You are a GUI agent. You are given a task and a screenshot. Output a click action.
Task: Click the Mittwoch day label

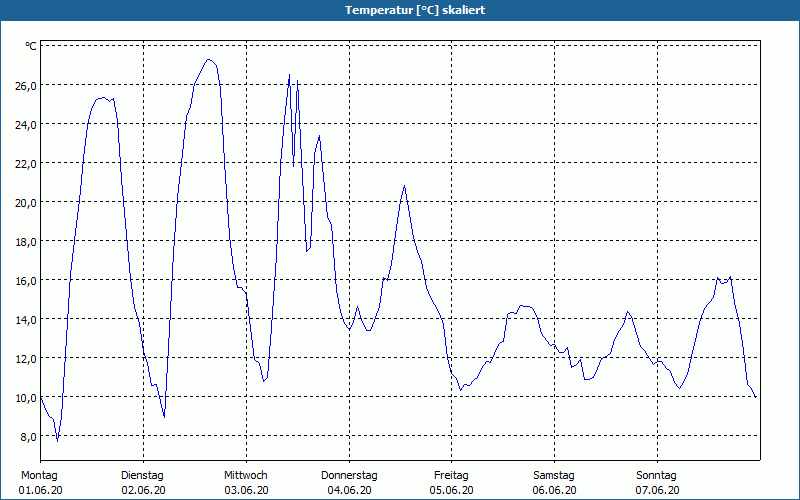click(246, 476)
